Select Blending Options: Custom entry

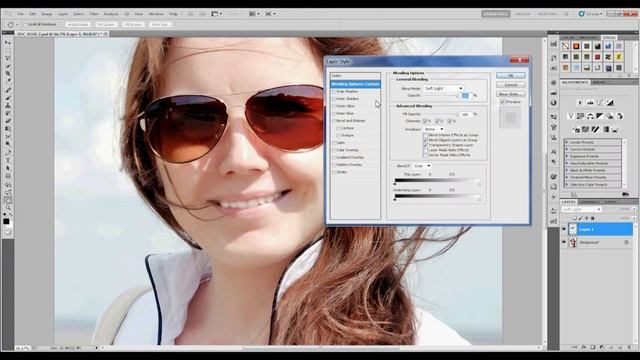(x=355, y=84)
